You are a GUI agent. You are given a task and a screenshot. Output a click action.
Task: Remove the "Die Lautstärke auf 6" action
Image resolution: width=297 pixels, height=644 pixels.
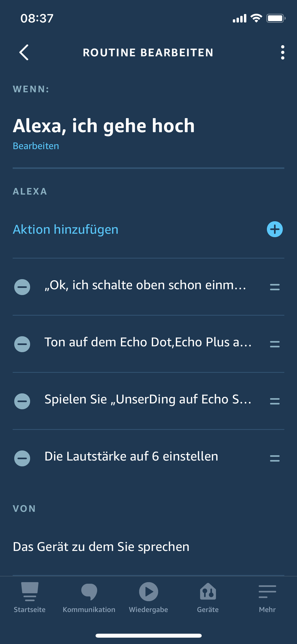[x=22, y=458]
